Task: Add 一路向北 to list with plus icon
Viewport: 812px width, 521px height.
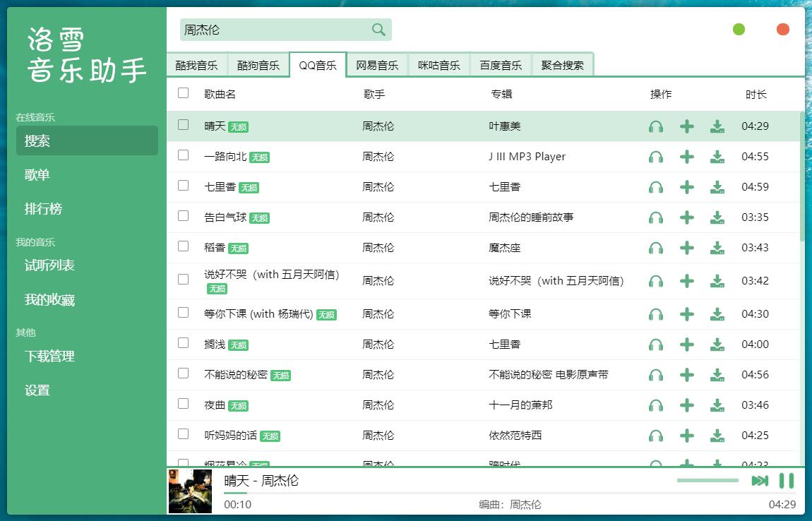Action: (686, 157)
